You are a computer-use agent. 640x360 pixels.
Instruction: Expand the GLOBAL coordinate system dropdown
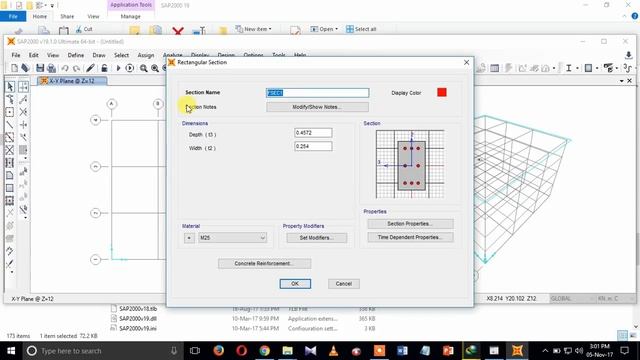click(x=571, y=298)
